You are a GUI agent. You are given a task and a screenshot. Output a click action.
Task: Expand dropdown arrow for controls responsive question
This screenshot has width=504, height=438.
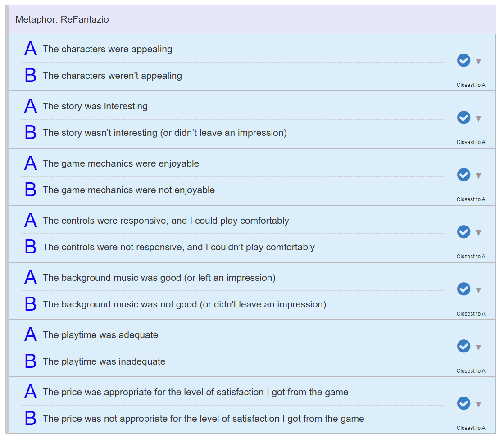click(x=478, y=233)
